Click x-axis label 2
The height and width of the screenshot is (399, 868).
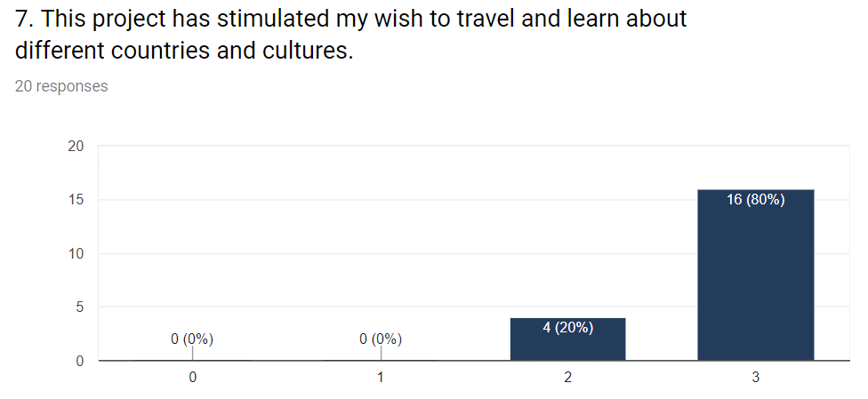click(568, 378)
